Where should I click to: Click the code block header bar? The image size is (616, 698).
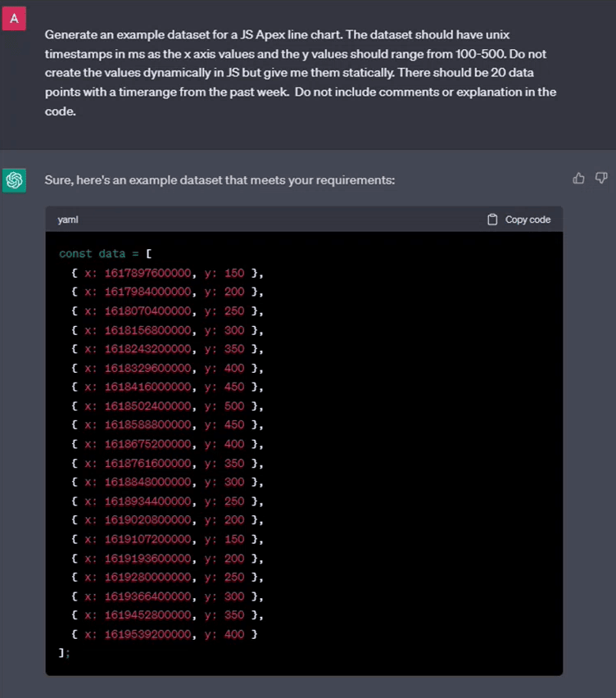tap(303, 219)
